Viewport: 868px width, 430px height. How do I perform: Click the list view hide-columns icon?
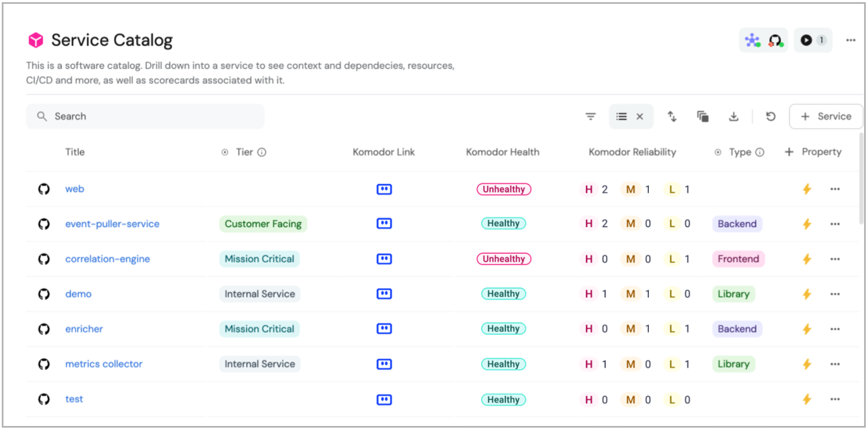click(621, 117)
